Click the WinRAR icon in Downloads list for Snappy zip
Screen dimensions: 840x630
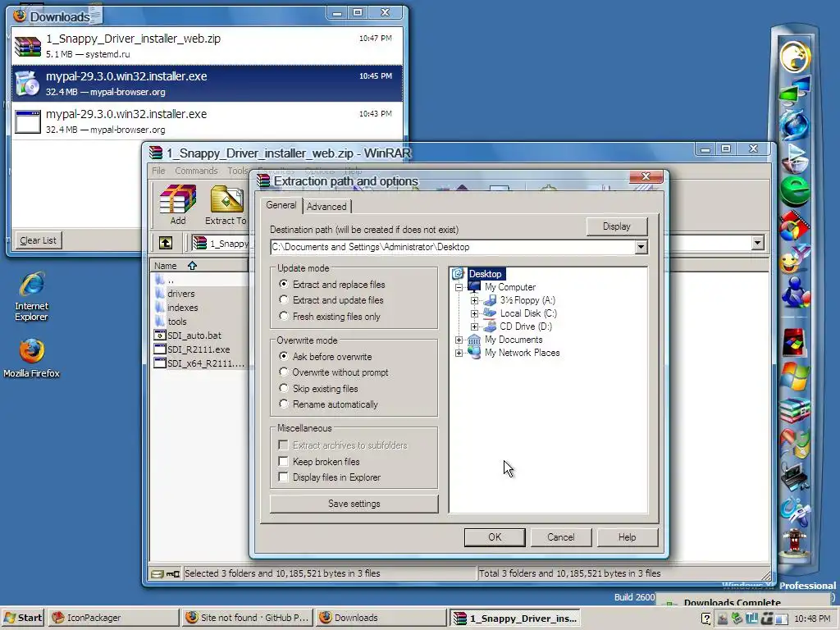click(27, 46)
